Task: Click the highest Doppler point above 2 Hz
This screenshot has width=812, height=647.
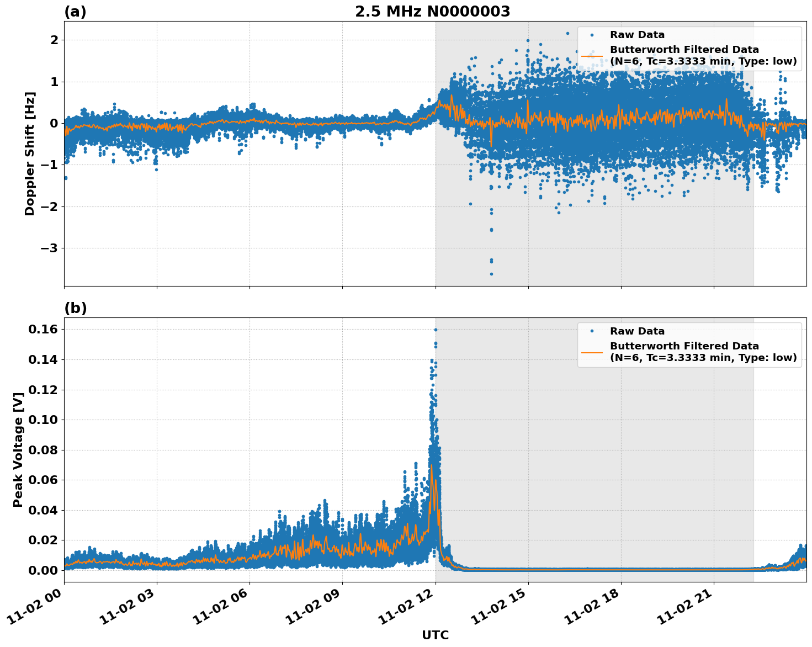Action: tap(569, 34)
